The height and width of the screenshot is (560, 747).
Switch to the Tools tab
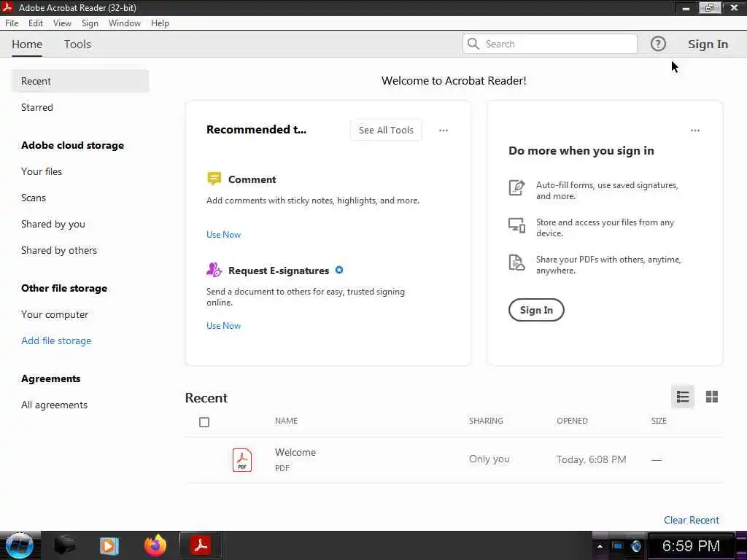pos(77,44)
